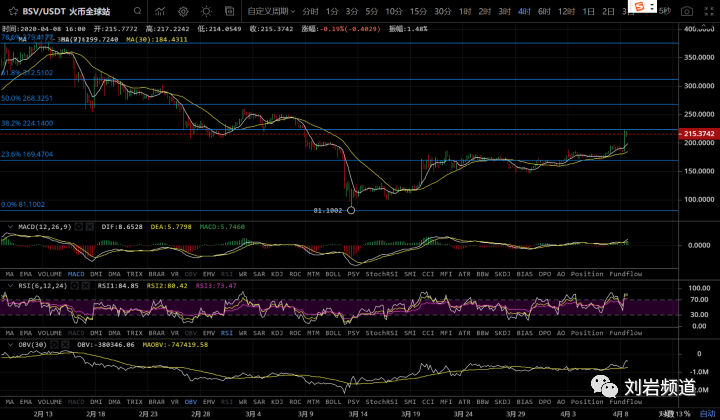Select SAR in the OBV panel row
The height and width of the screenshot is (420, 720).
(259, 402)
